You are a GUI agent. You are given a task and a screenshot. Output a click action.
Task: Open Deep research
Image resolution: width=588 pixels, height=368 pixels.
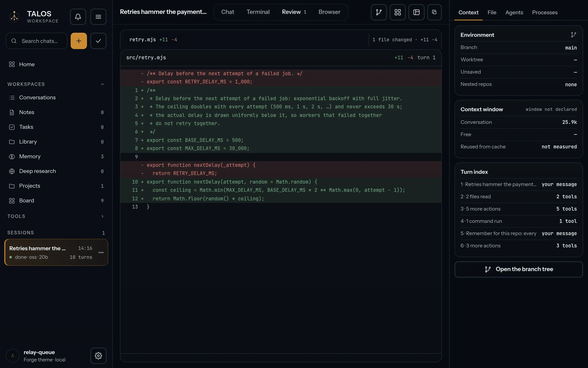(56, 171)
